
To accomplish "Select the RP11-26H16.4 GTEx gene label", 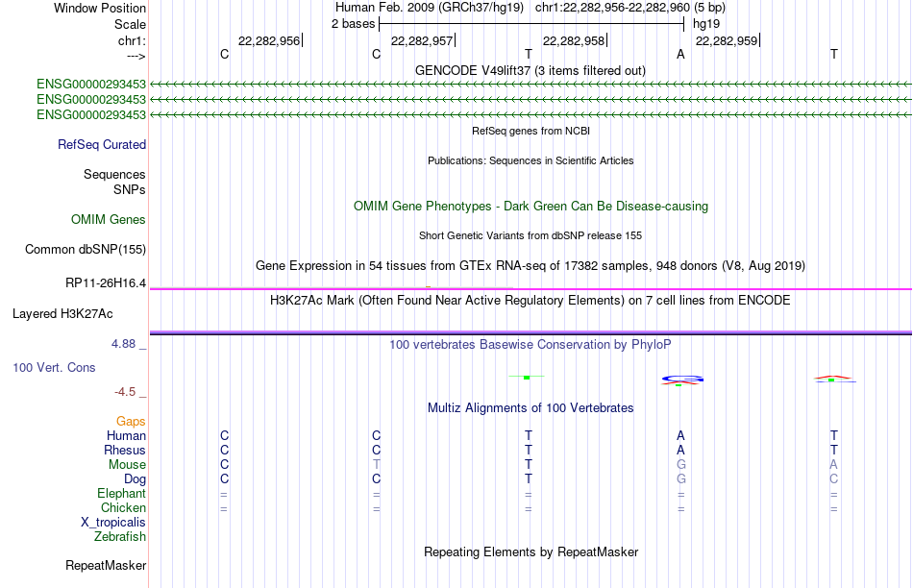I will point(106,282).
